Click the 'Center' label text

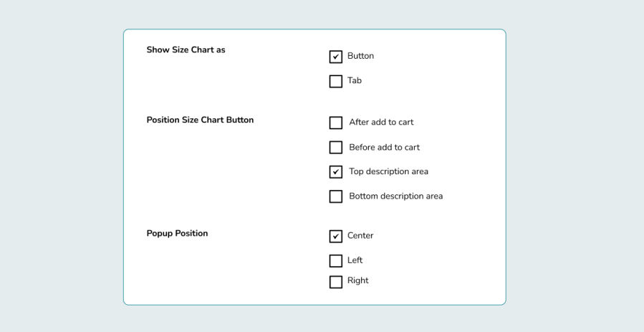point(360,235)
